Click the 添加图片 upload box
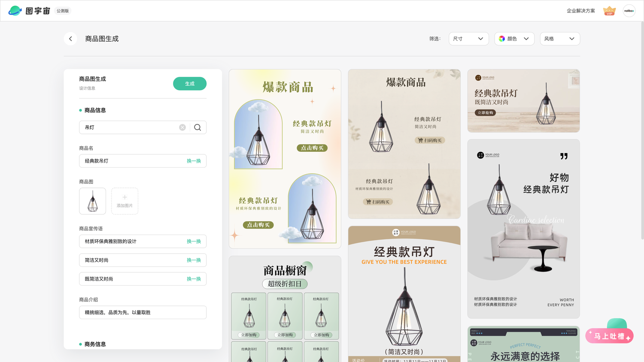 coord(125,201)
